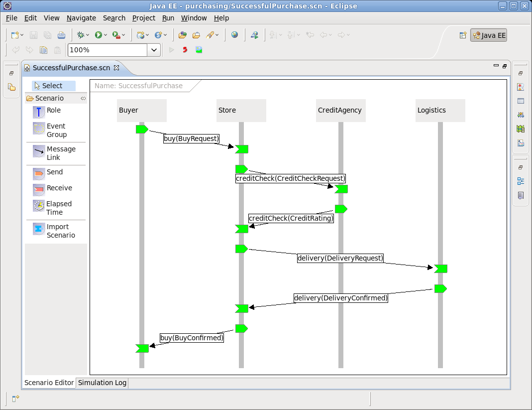Expand the External Tools dropdown arrow

tap(123, 35)
